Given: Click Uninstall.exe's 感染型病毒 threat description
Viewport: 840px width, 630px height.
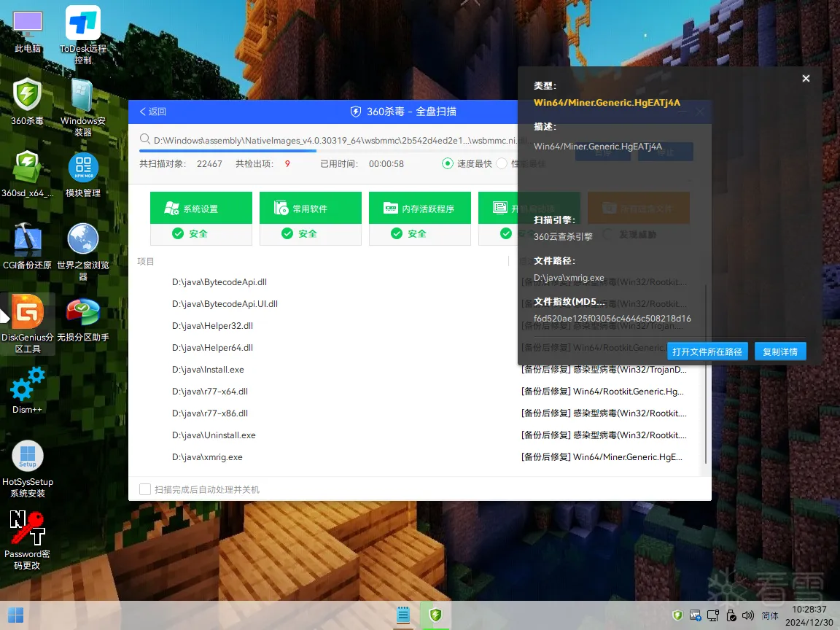Looking at the screenshot, I should pyautogui.click(x=604, y=435).
